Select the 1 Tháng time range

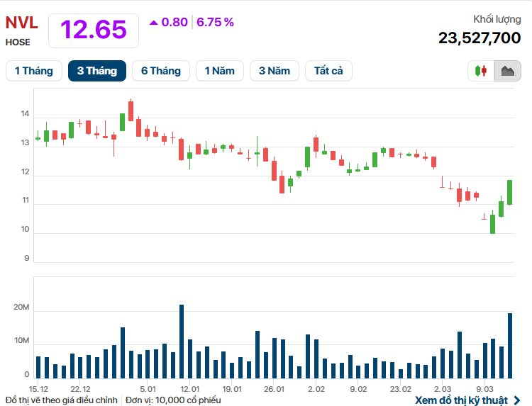pyautogui.click(x=34, y=71)
